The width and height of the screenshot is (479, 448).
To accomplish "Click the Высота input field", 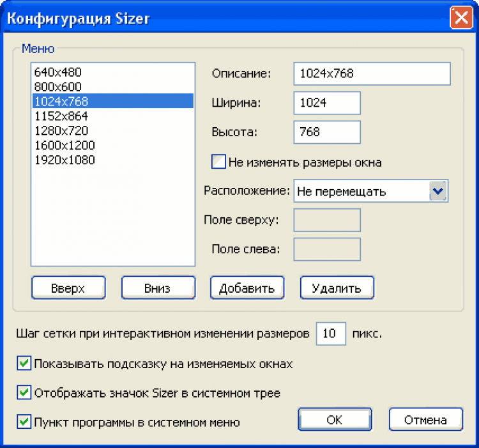I will click(327, 132).
